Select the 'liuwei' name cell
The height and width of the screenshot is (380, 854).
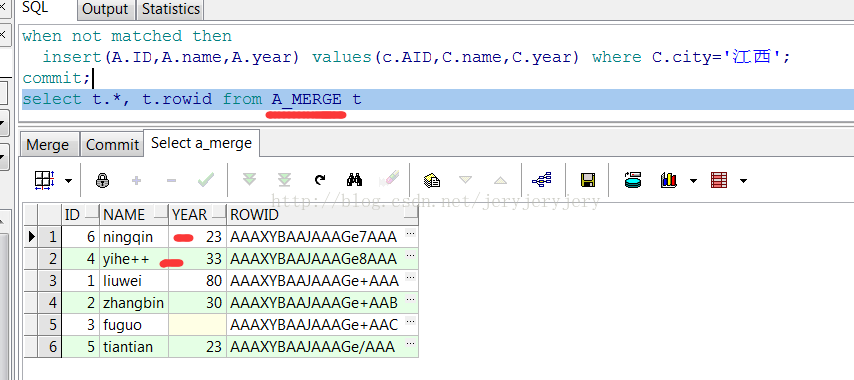tap(134, 281)
